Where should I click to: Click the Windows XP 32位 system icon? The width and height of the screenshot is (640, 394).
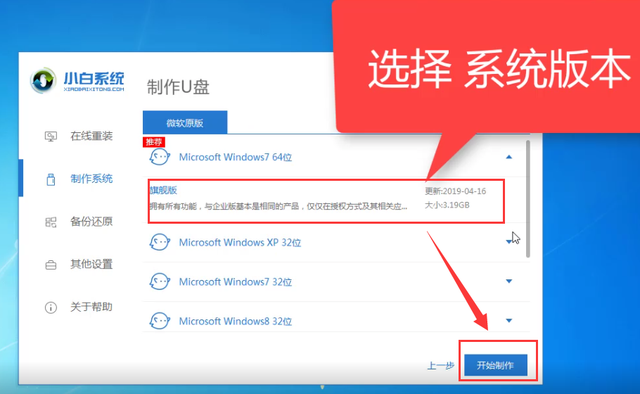click(160, 243)
